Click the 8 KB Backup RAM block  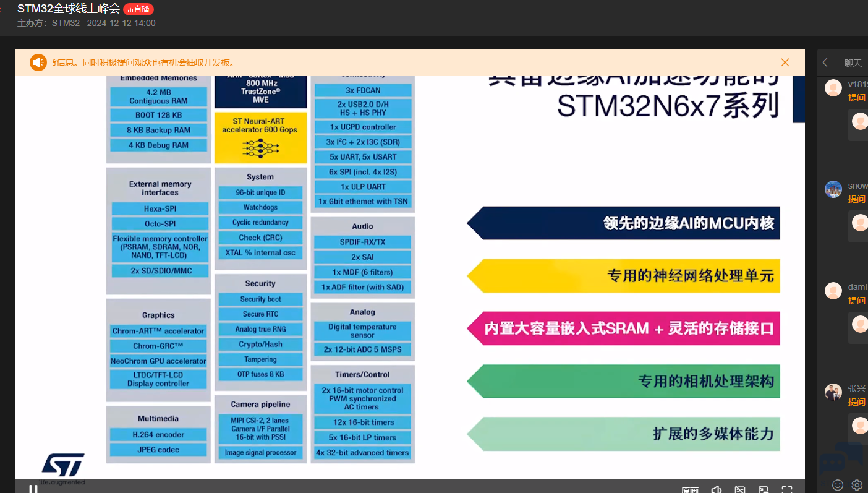[158, 130]
